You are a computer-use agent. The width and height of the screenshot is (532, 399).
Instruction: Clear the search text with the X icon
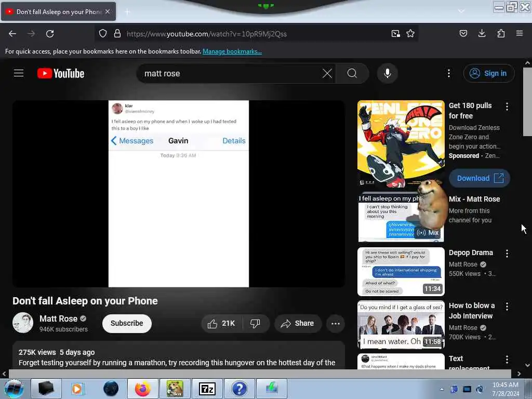point(327,73)
